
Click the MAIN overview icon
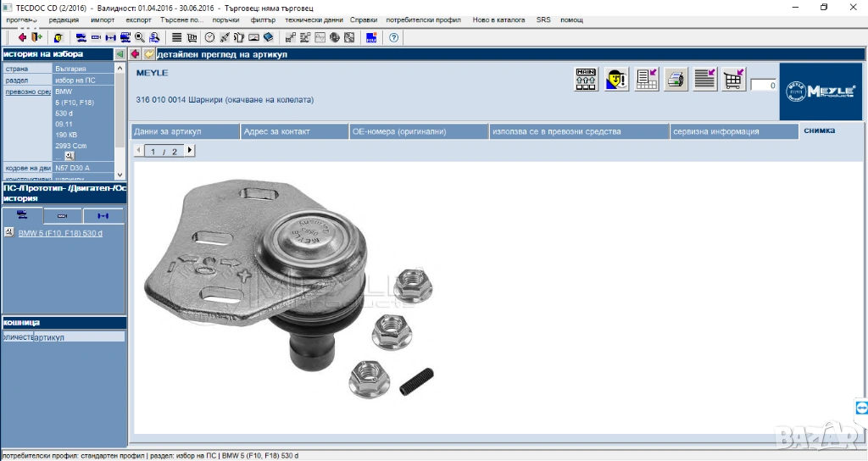587,80
